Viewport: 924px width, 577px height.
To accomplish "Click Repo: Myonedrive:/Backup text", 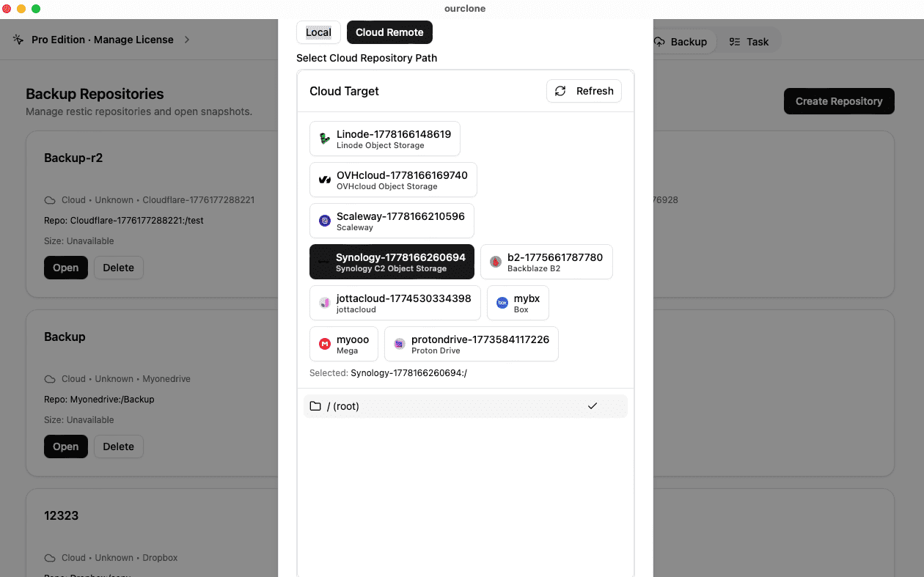I will (99, 399).
